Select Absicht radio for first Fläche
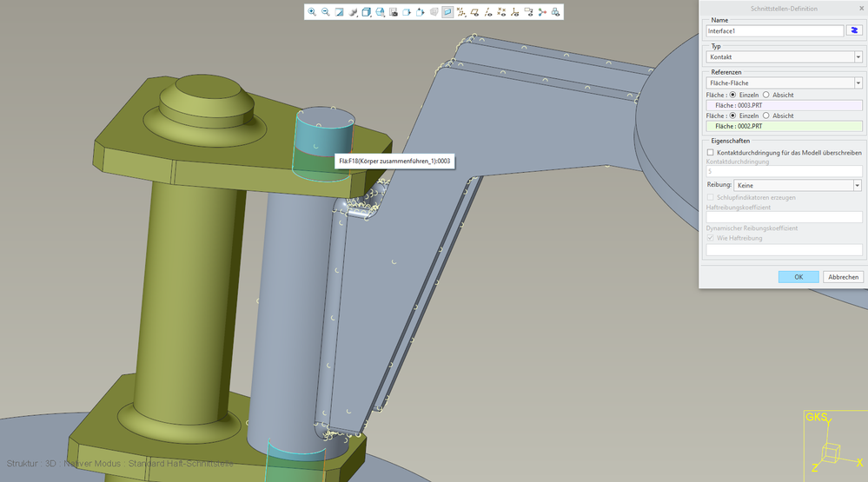 click(765, 95)
